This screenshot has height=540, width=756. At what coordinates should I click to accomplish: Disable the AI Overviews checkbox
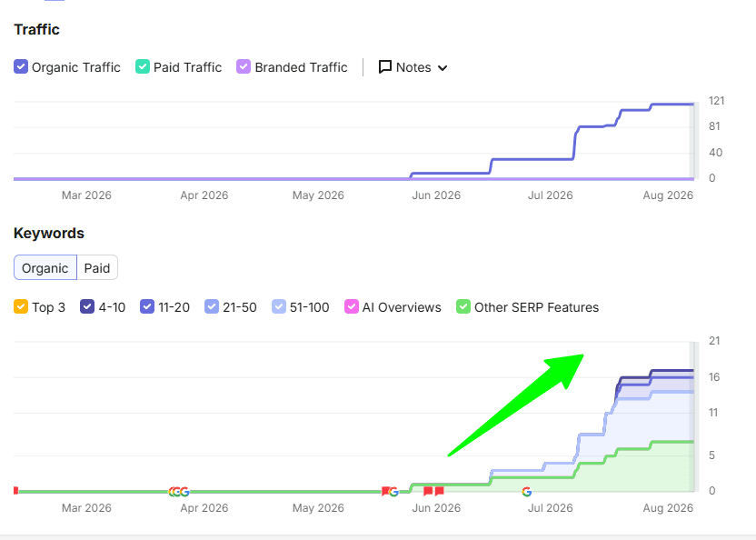pyautogui.click(x=352, y=307)
